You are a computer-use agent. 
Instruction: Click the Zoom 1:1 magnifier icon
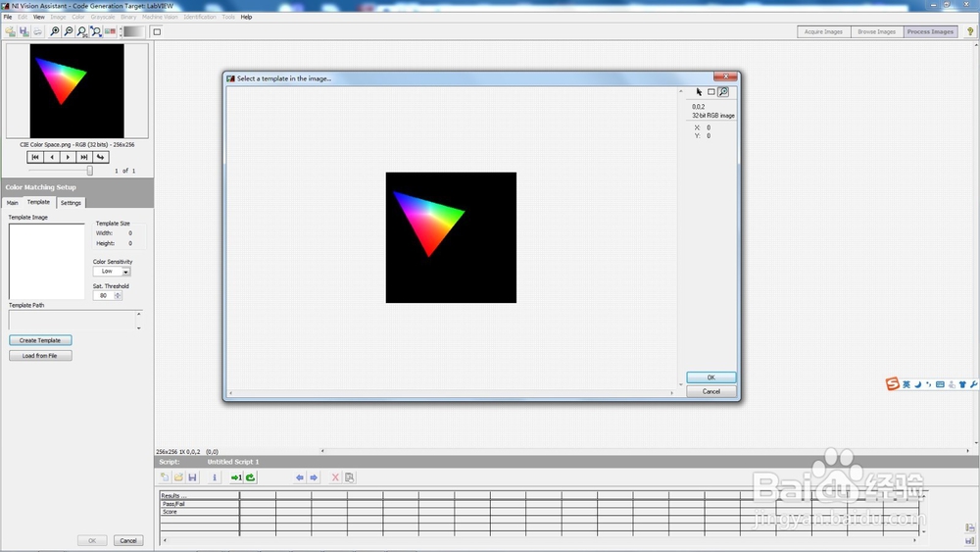(x=82, y=31)
